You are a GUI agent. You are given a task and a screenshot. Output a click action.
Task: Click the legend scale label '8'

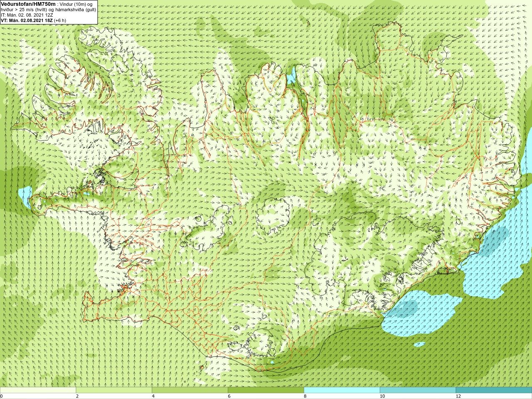pos(305,396)
